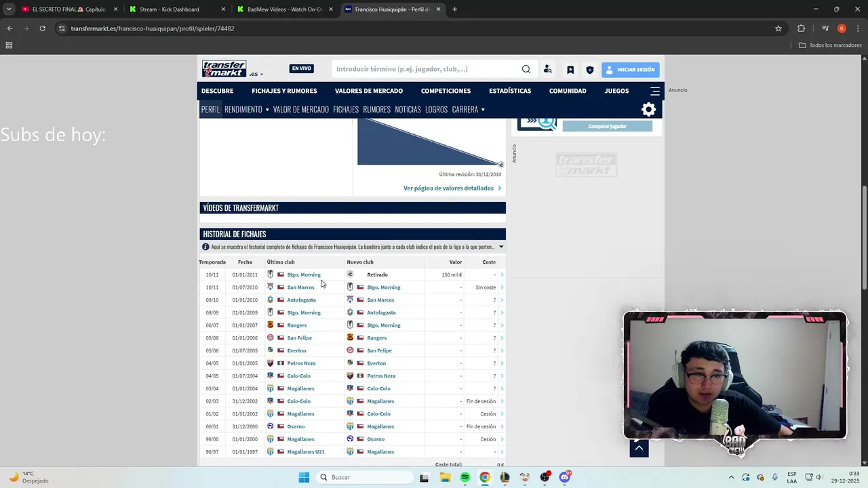Open Discord from the taskbar
Viewport: 868px width, 488px height.
click(565, 477)
